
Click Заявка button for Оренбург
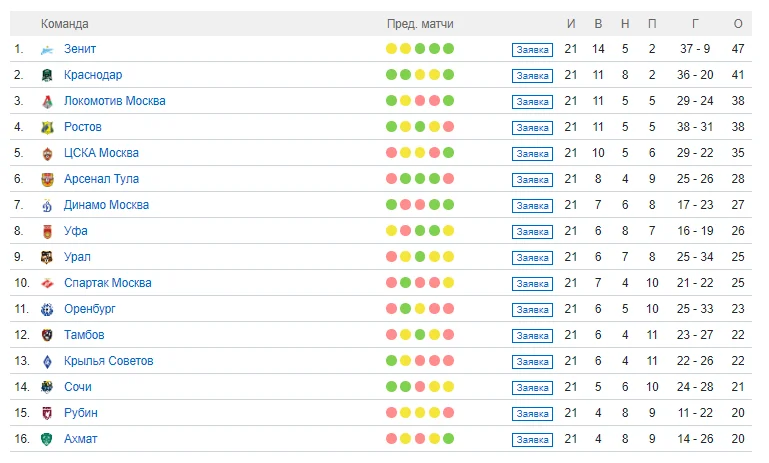coord(533,310)
